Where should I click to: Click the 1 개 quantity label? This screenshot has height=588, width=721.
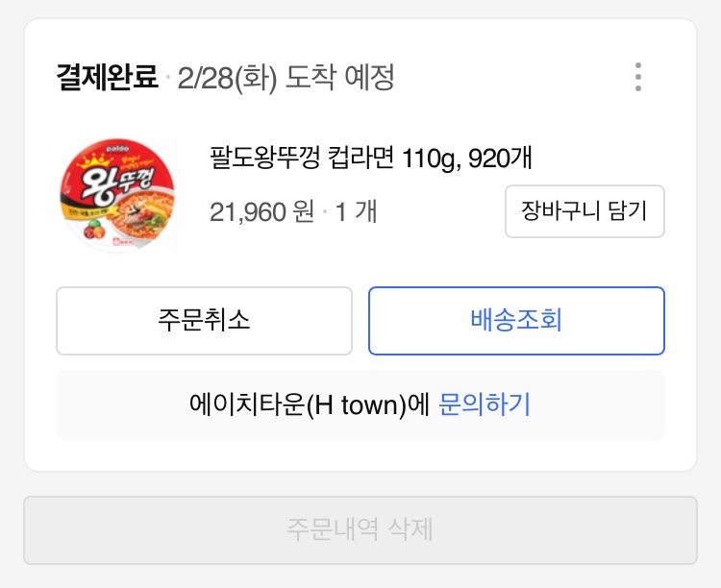356,212
